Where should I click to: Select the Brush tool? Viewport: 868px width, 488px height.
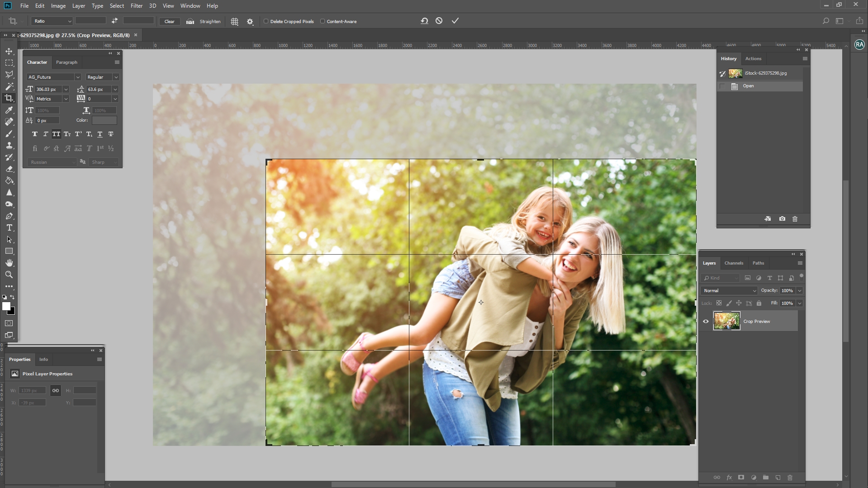point(9,134)
